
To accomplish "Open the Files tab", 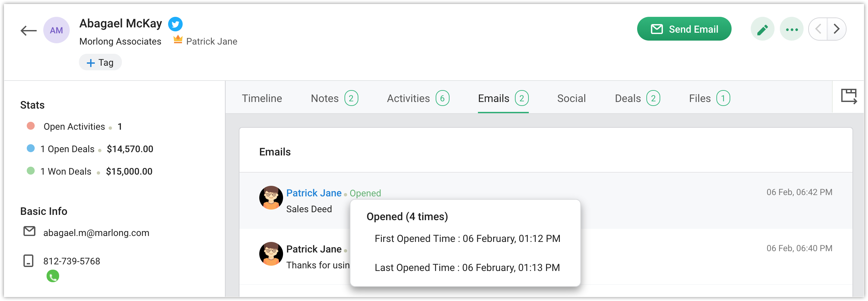I will (x=709, y=98).
